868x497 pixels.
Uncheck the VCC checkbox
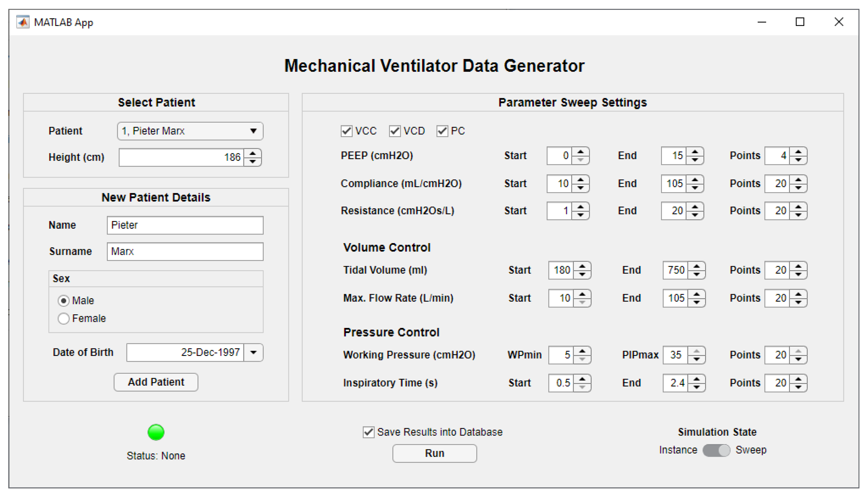[x=346, y=131]
